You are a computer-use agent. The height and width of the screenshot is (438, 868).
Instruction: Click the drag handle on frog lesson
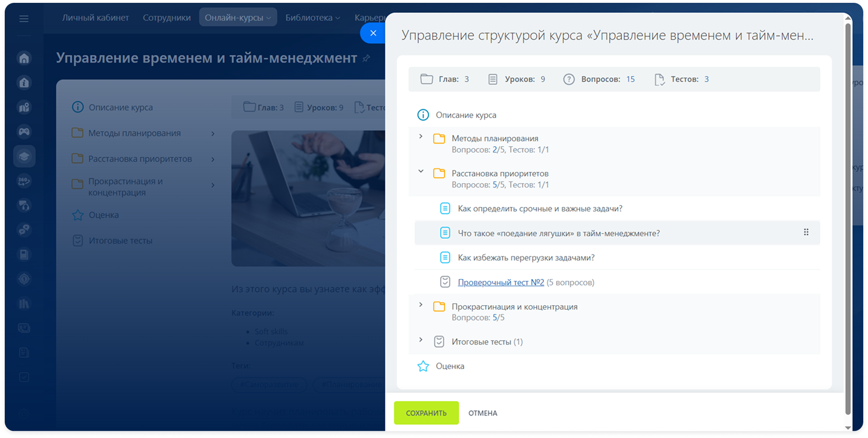coord(806,233)
